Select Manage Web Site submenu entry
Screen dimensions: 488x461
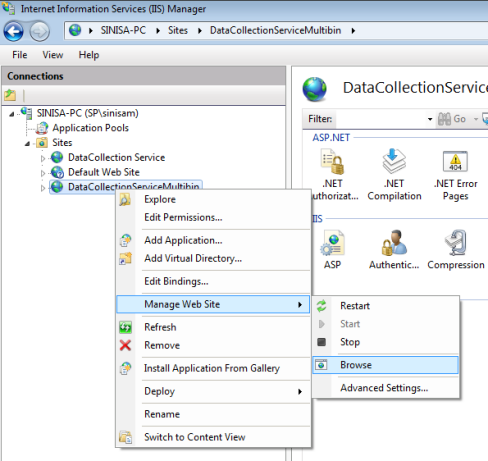pyautogui.click(x=213, y=304)
